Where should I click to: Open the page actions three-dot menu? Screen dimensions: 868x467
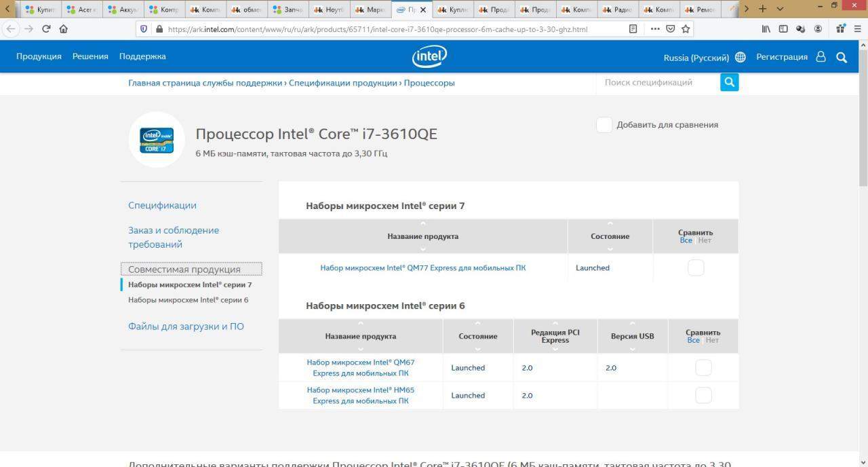[x=654, y=29]
